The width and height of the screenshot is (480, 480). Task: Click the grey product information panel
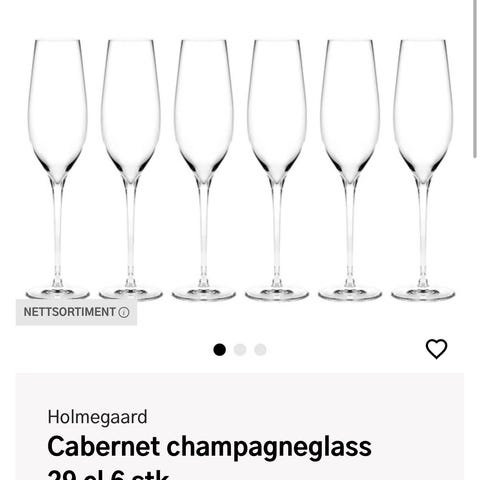(240, 427)
